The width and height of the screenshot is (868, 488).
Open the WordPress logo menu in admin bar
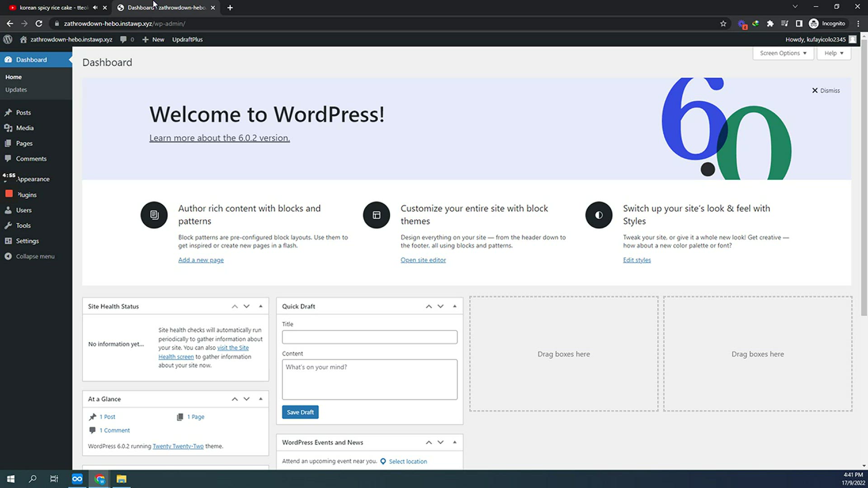[x=8, y=39]
